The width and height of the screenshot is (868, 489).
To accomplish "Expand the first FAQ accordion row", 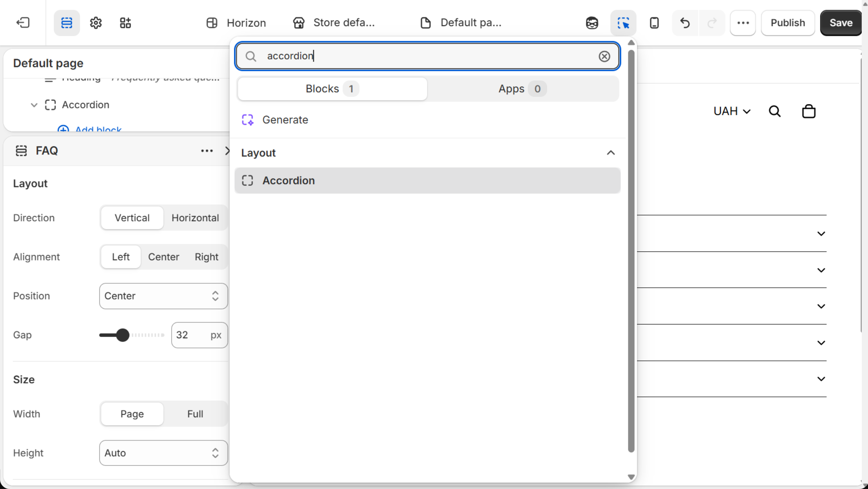I will pos(821,234).
